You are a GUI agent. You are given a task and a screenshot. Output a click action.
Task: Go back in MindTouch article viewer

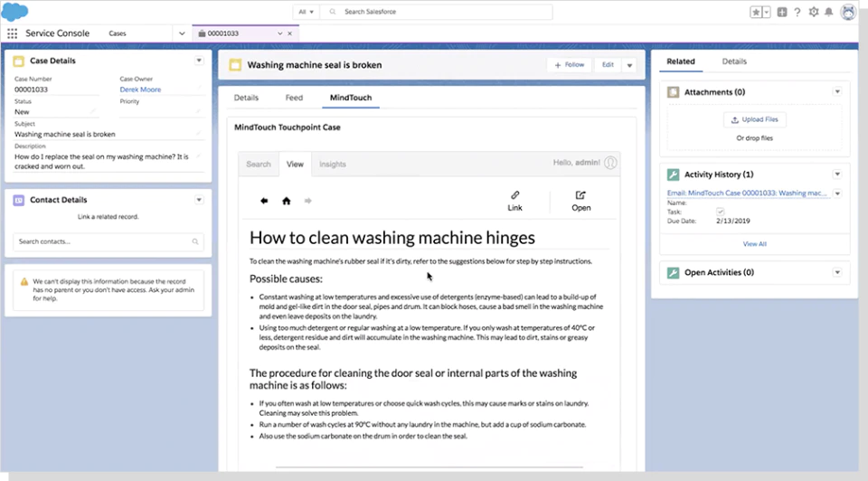(264, 201)
